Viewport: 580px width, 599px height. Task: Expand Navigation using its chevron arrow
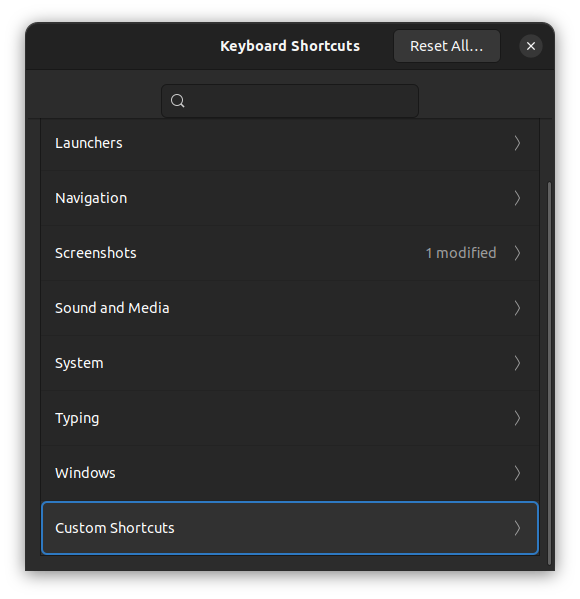tap(517, 198)
